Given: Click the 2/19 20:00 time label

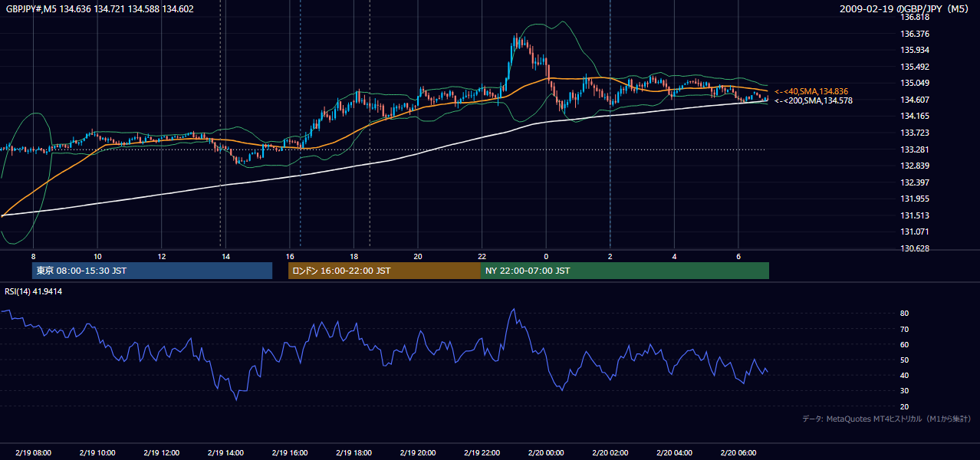Looking at the screenshot, I should (x=417, y=452).
